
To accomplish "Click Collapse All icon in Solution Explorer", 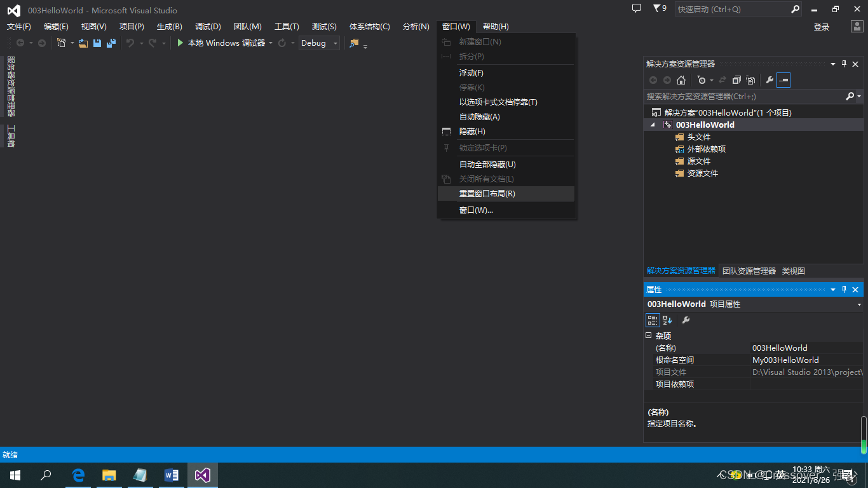I will pos(736,80).
